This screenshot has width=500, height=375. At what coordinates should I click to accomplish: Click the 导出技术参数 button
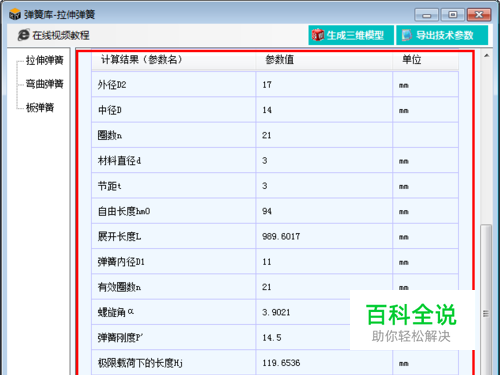coord(442,35)
